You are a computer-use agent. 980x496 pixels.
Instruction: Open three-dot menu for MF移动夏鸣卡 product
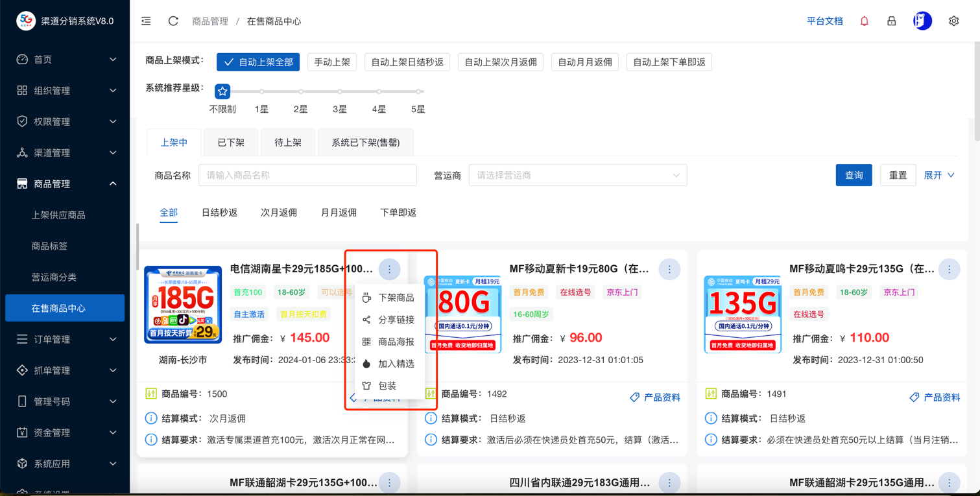949,269
